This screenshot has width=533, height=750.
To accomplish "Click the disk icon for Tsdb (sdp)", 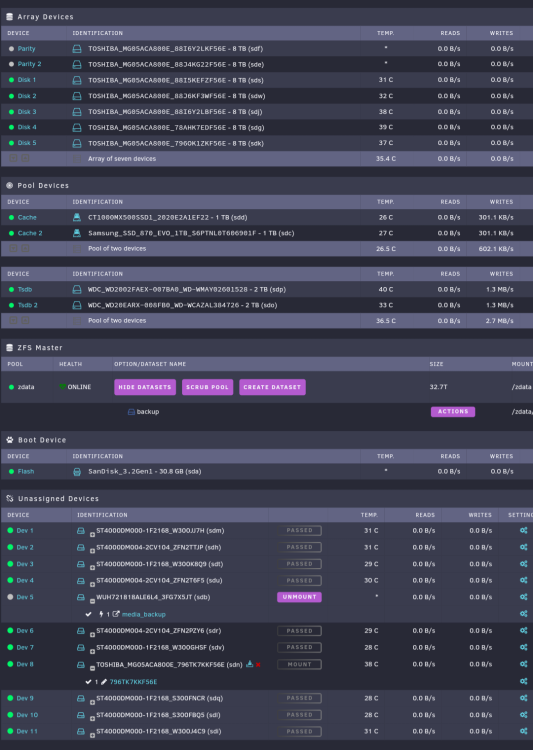I will (x=77, y=289).
